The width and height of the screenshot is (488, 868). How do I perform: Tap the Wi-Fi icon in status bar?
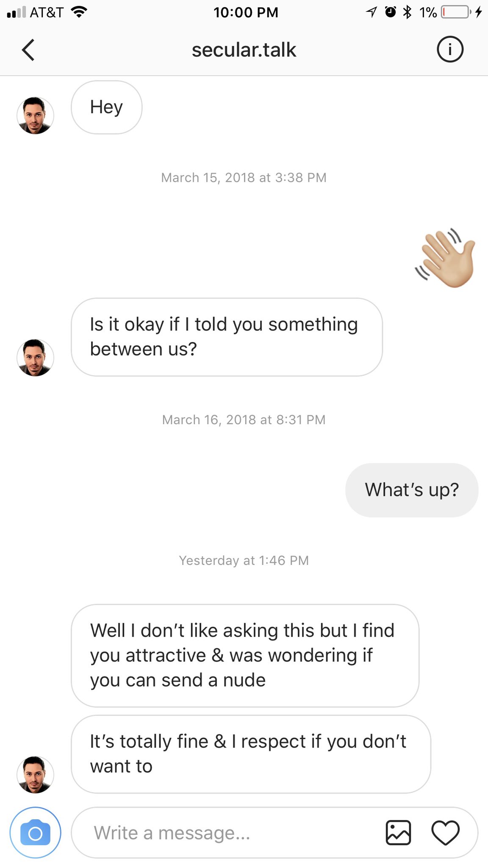click(x=78, y=12)
